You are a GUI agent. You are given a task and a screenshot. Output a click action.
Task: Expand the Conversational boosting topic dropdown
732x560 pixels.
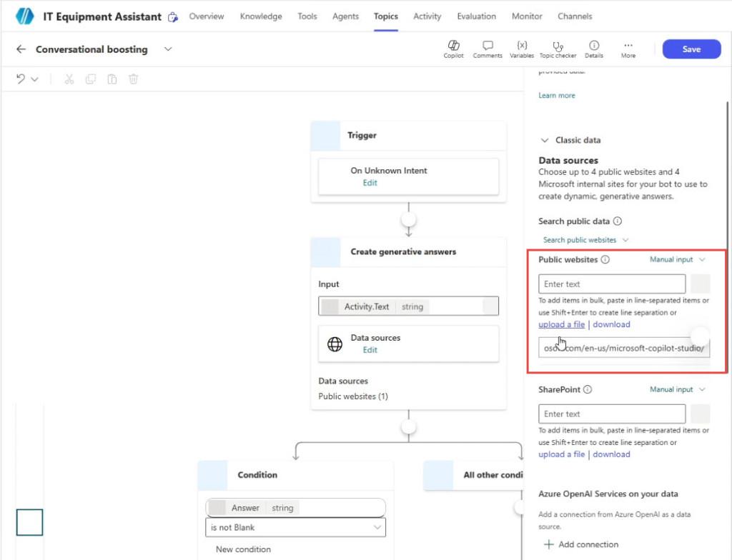pyautogui.click(x=168, y=49)
